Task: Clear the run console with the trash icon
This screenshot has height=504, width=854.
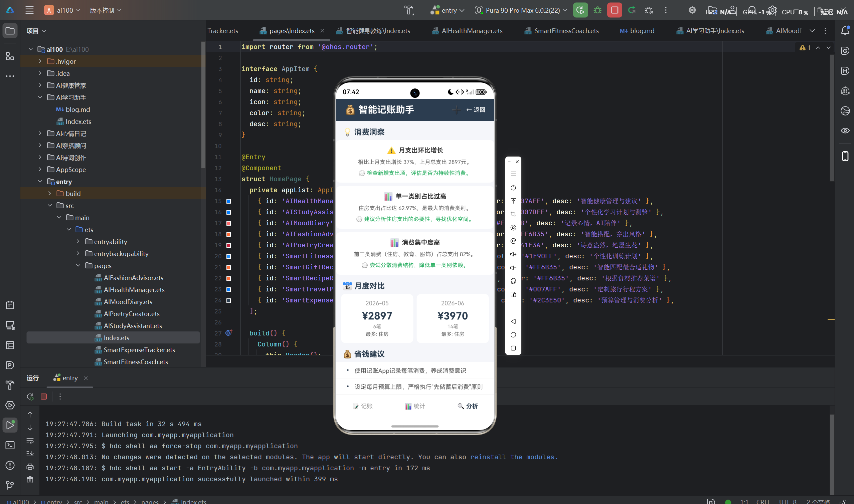Action: (x=30, y=480)
